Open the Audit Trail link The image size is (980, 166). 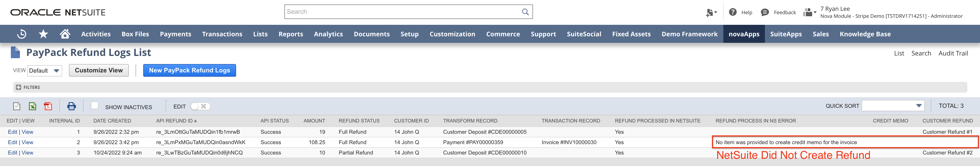pyautogui.click(x=953, y=53)
